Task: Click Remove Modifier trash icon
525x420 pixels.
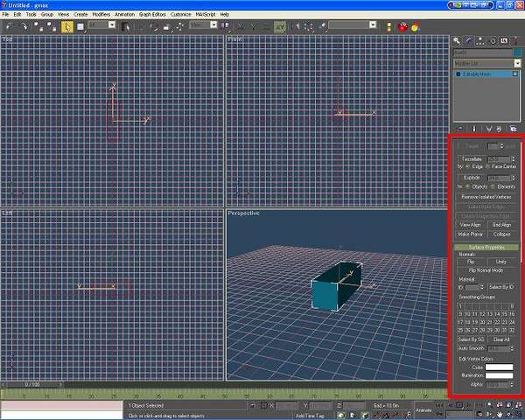Action: click(500, 129)
